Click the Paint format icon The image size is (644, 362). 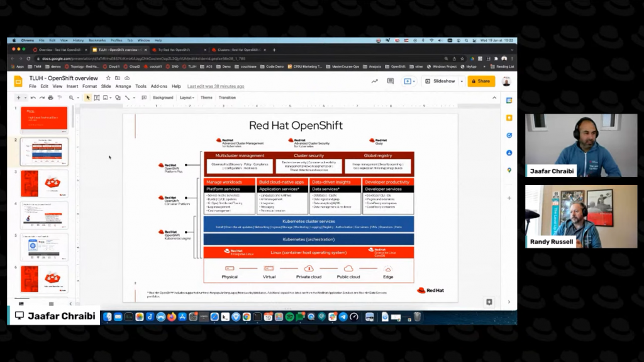click(60, 98)
